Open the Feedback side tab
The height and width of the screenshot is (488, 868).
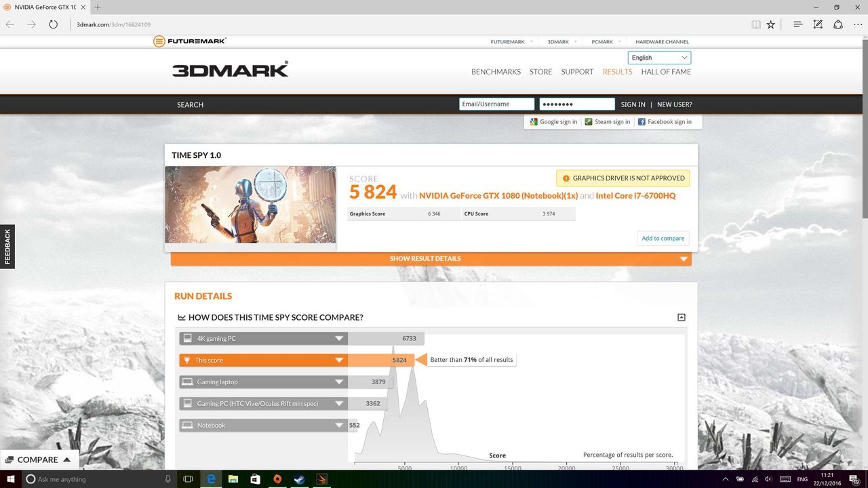(7, 247)
